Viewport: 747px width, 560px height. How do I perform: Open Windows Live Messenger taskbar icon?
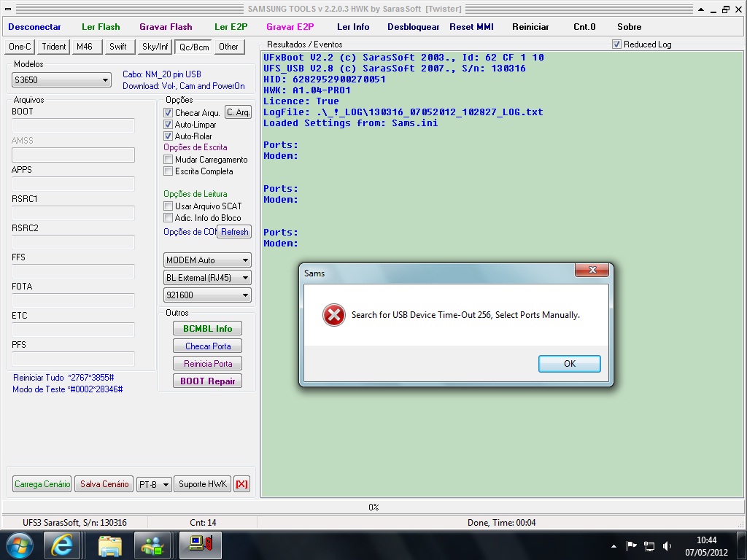pos(152,545)
